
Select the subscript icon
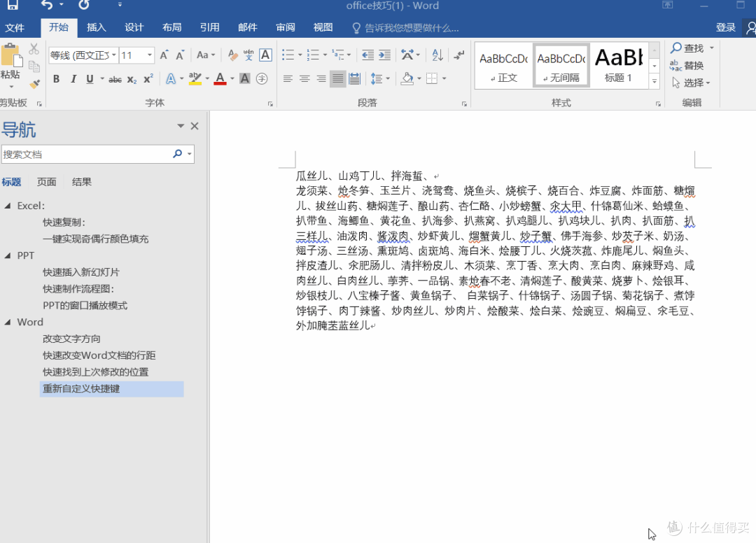click(x=131, y=79)
